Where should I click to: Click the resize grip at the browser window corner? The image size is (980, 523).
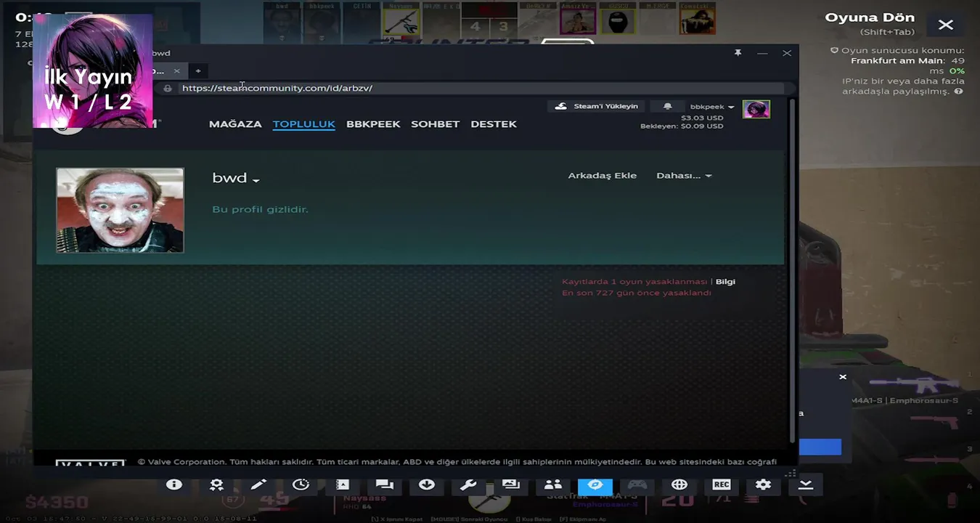coord(791,473)
